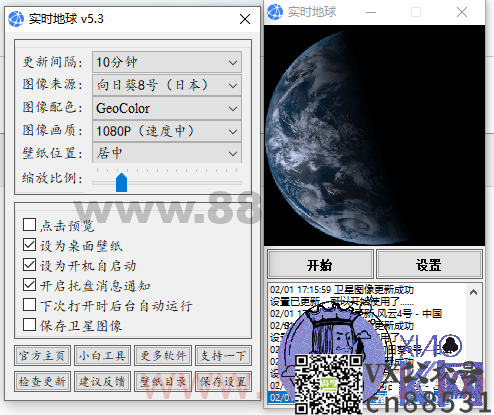494x415 pixels.
Task: Click the 开始 button in main window
Action: (x=320, y=264)
